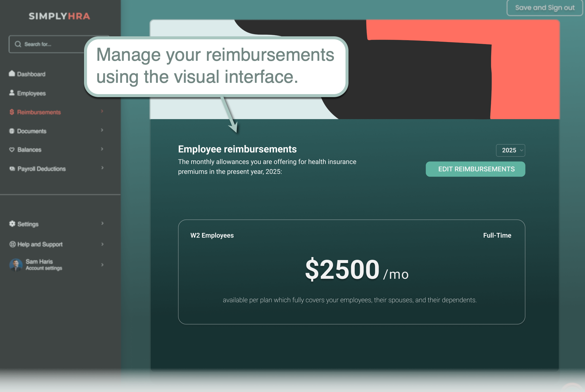
Task: Expand the Payroll Deductions chevron
Action: point(102,168)
